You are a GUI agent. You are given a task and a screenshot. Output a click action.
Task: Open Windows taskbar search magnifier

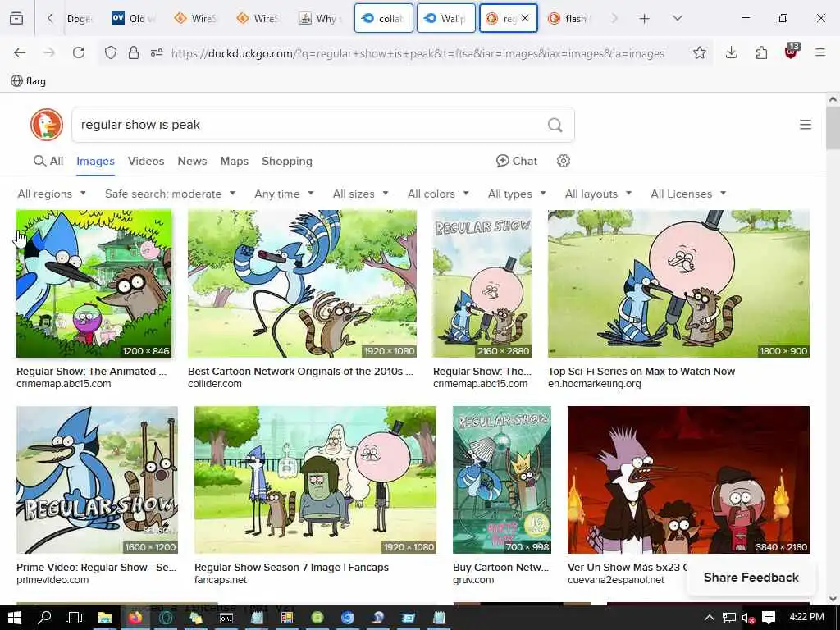point(44,618)
